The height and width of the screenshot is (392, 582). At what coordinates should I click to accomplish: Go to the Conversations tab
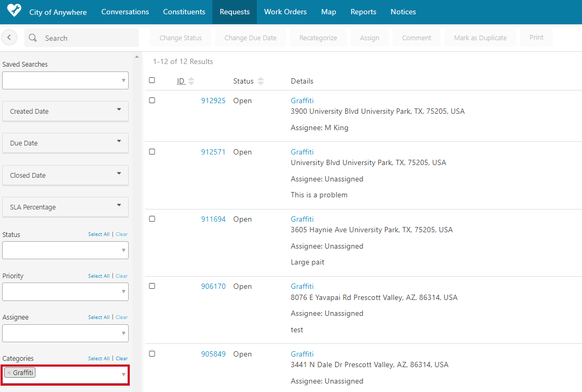pos(125,12)
